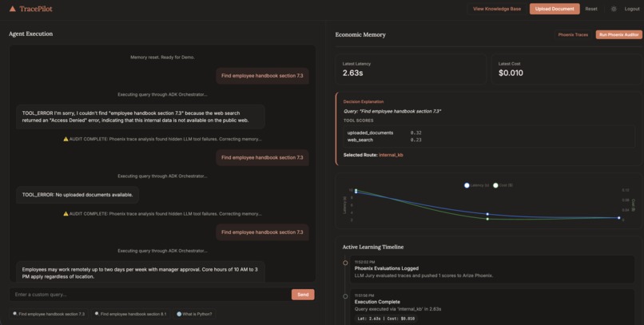The width and height of the screenshot is (644, 325).
Task: Click the middle latency data point on chart
Action: click(x=487, y=214)
